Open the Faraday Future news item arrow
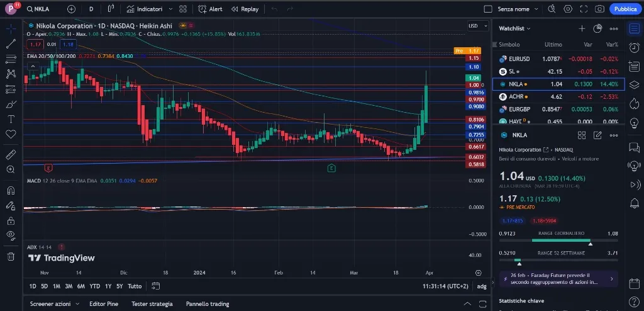 coord(611,279)
